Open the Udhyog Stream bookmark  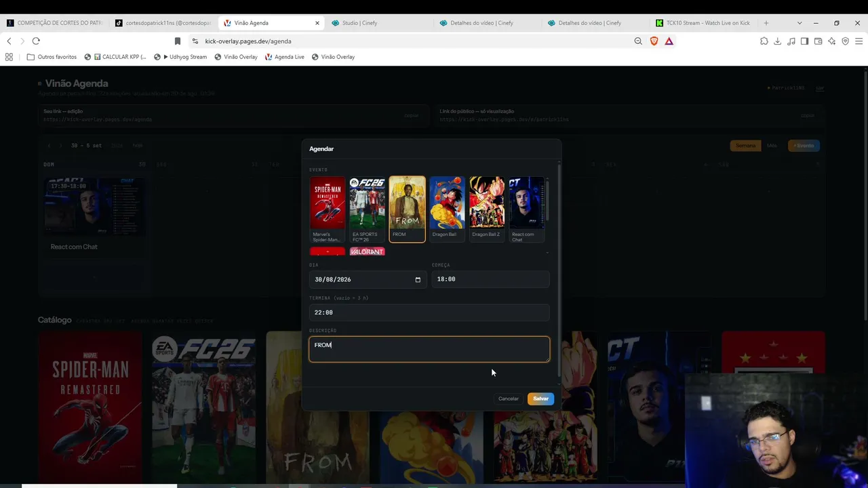tap(180, 57)
